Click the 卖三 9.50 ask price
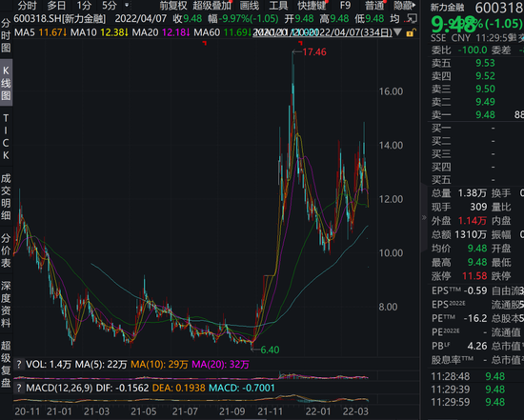The image size is (524, 420). tap(485, 89)
